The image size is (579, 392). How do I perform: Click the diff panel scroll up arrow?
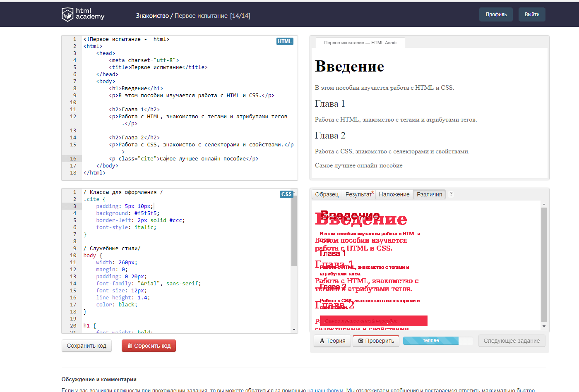tap(544, 204)
